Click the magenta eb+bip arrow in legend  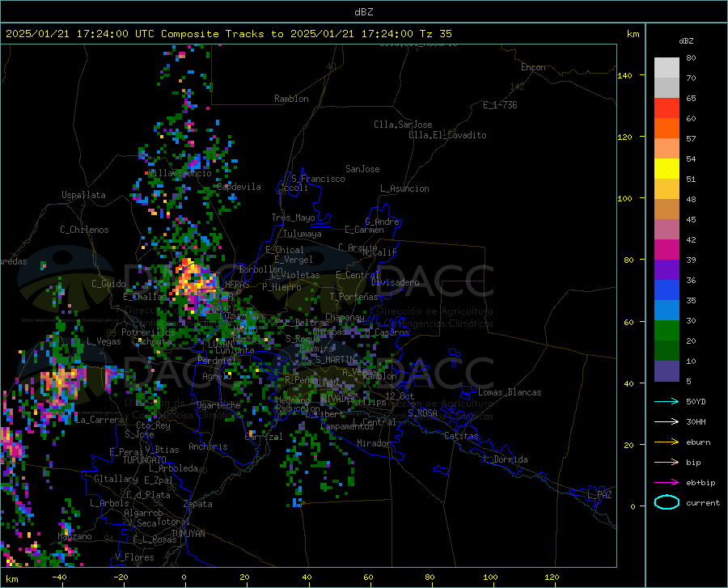point(667,483)
